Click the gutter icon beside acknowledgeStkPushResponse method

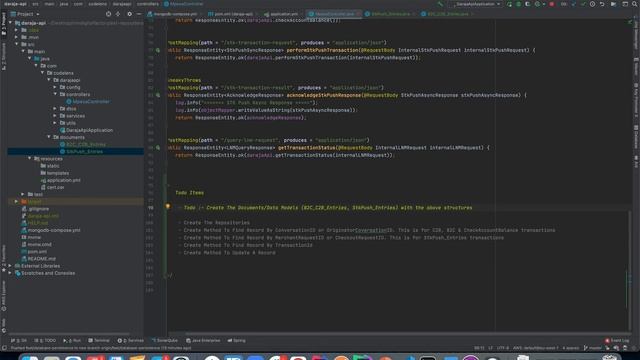pyautogui.click(x=158, y=95)
